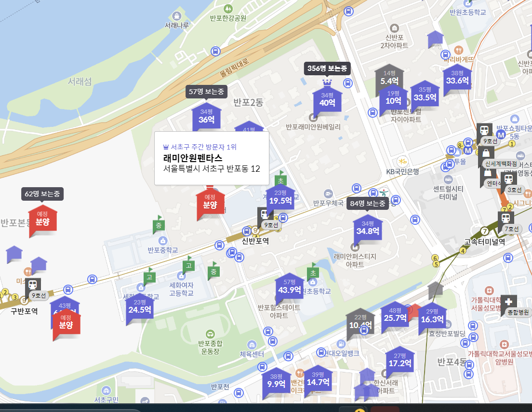Click the 반포한강공원 park icon
The image size is (532, 412).
coord(228,9)
